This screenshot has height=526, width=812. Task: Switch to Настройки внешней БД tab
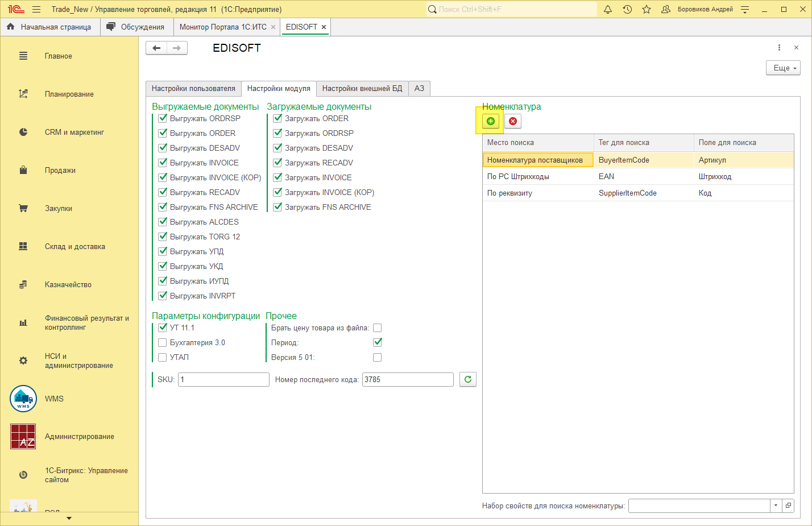click(x=362, y=88)
